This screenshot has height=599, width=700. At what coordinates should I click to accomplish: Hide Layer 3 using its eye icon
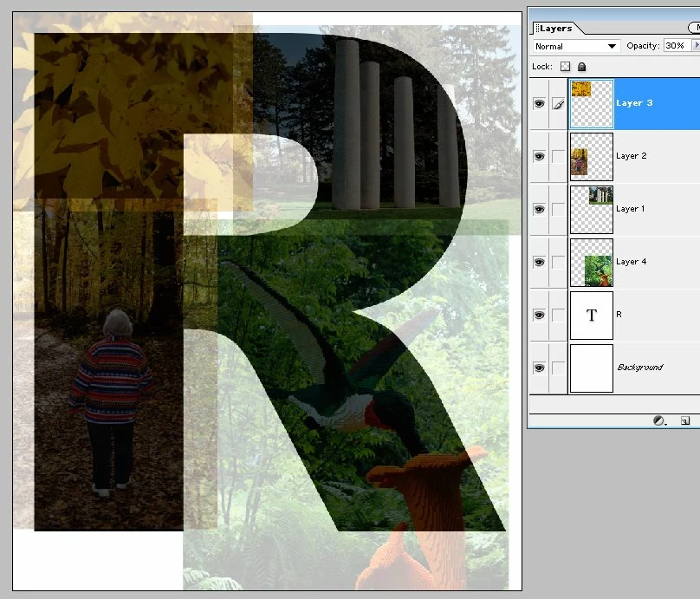click(539, 104)
